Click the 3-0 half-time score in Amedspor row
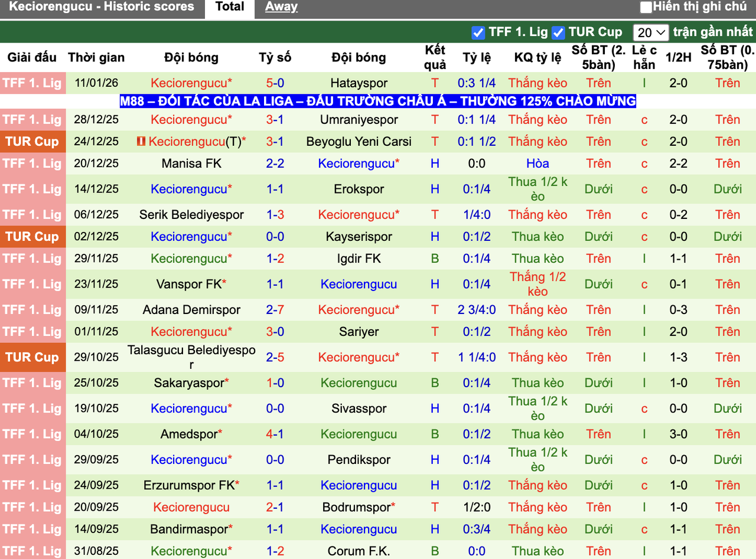This screenshot has width=756, height=559. coord(678,434)
